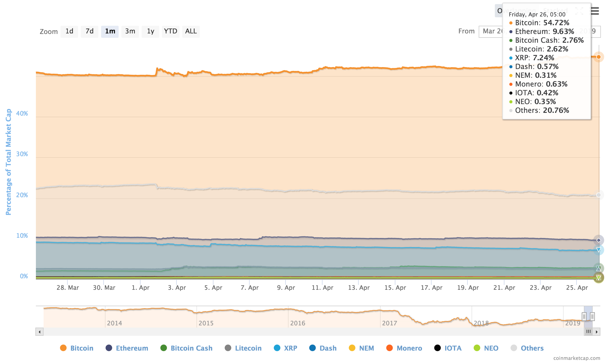
Task: Click the 2014 label in the navigator
Action: tap(115, 323)
